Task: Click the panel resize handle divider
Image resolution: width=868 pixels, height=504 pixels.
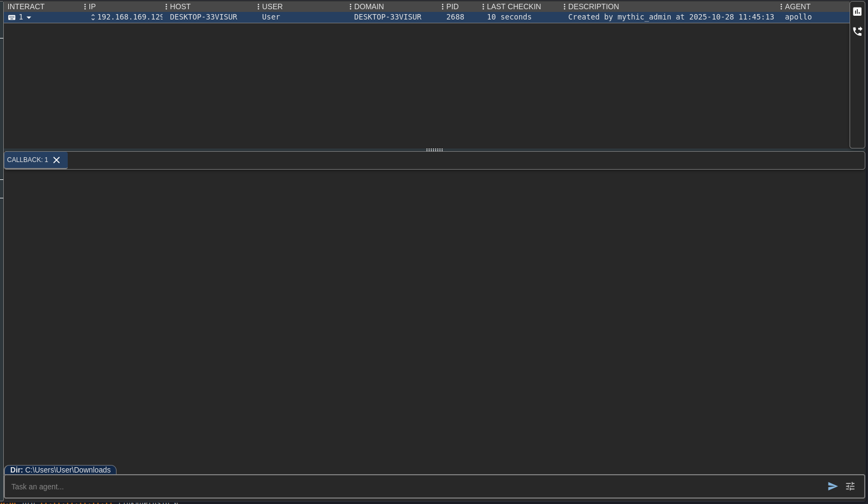Action: point(435,150)
